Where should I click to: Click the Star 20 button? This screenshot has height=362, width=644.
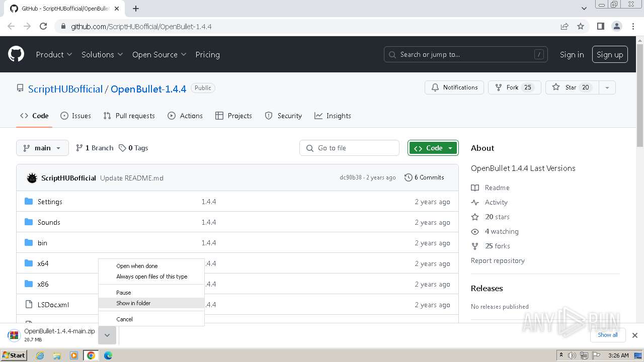[572, 87]
